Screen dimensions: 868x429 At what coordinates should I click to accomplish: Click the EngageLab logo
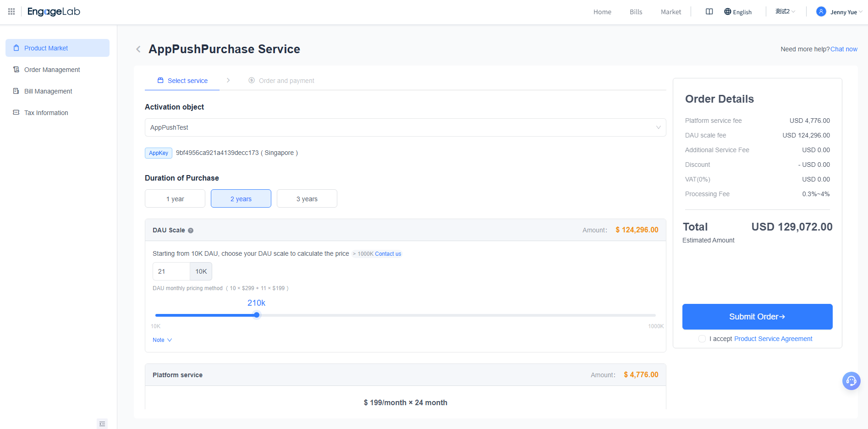pos(54,11)
